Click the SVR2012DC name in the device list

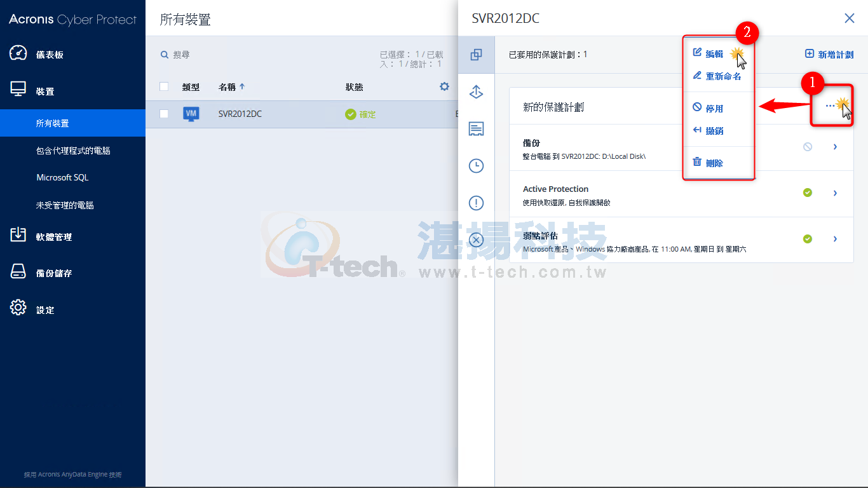click(240, 114)
